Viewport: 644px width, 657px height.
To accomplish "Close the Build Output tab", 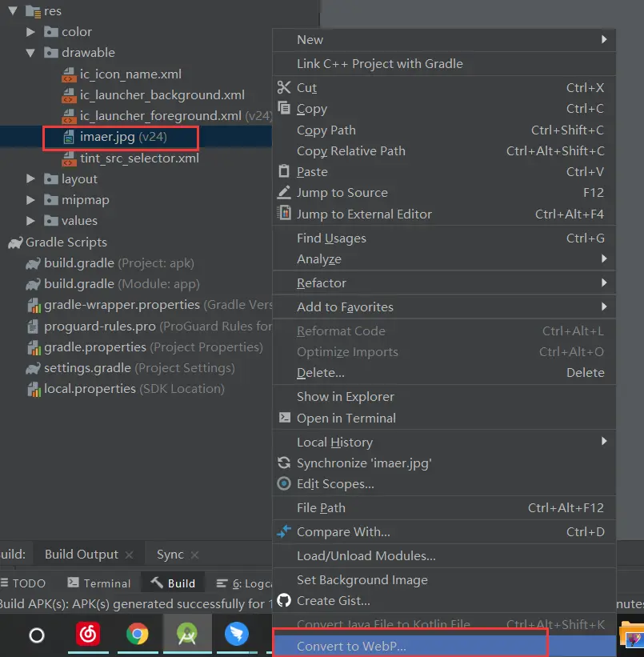I will click(130, 555).
